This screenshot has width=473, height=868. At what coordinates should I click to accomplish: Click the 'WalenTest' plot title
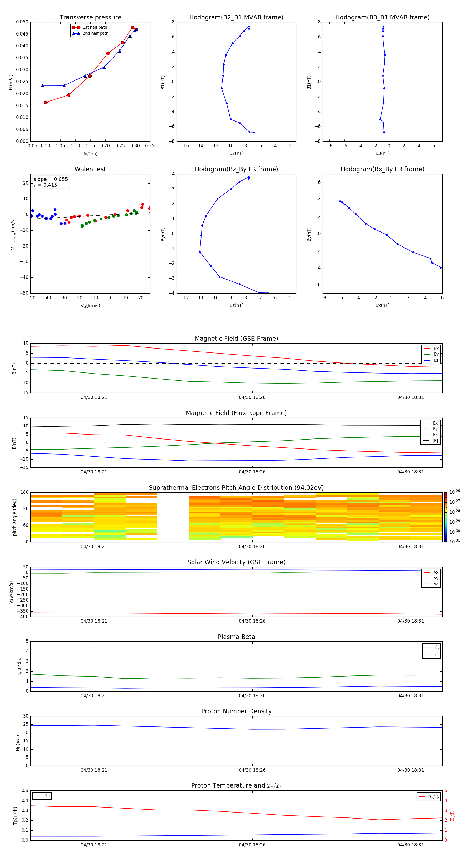[90, 169]
